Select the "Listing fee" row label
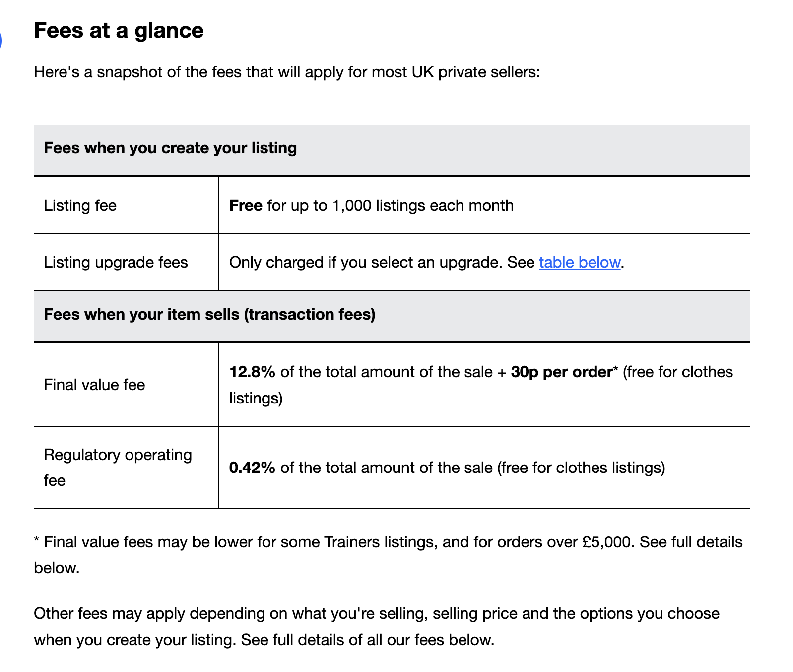Viewport: 793px width, 672px height. point(80,205)
